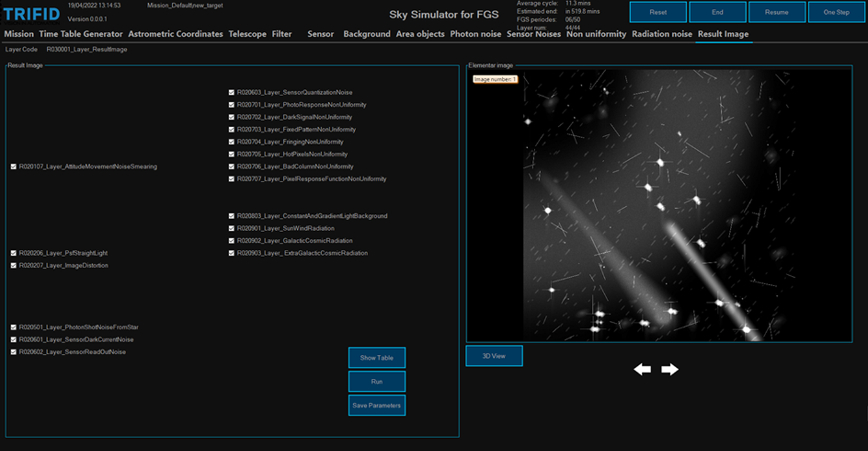Uncheck R020603_Layer_SensorQuantizationNoise

point(232,92)
